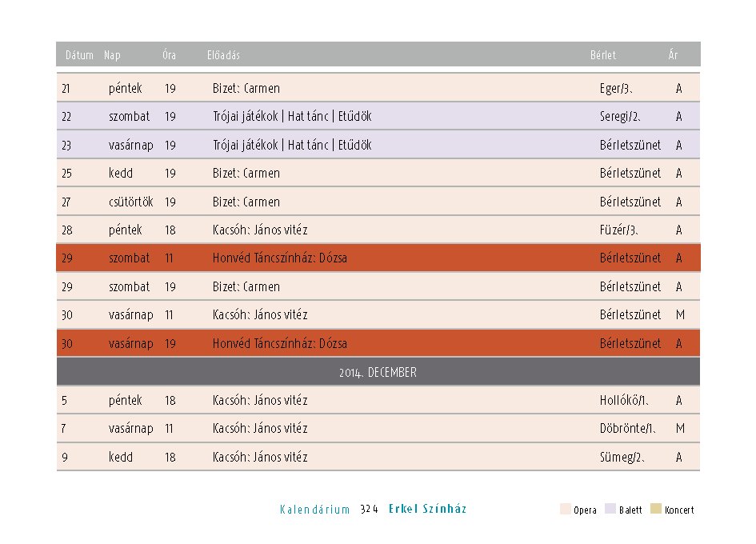Click the Opera legend label
This screenshot has width=756, height=544.
click(585, 510)
